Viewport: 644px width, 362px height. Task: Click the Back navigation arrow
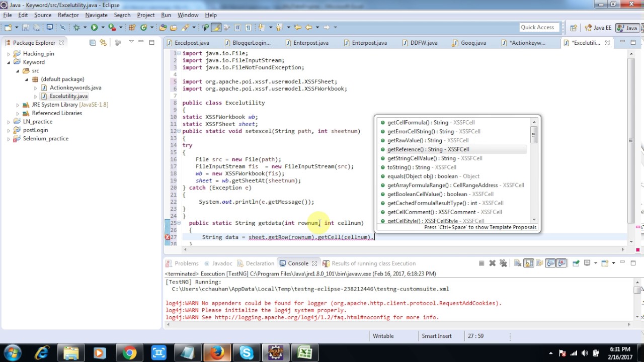point(309,27)
